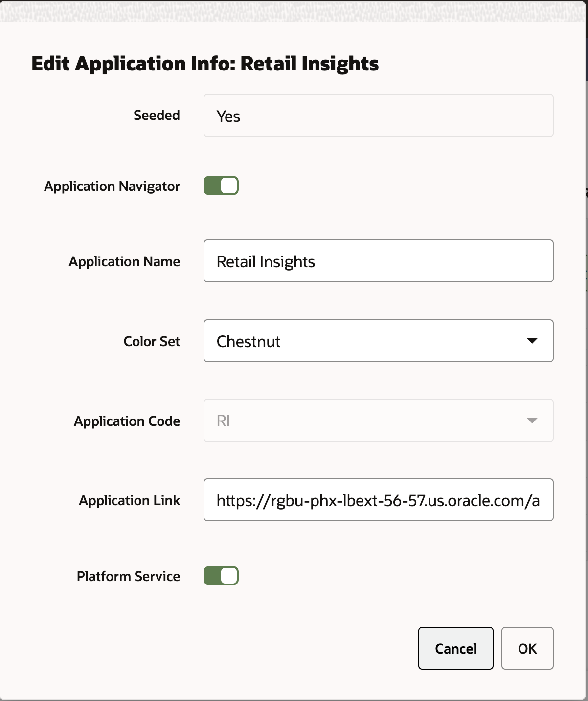Click the Edit Application Info dialog title
The height and width of the screenshot is (701, 588).
(205, 64)
